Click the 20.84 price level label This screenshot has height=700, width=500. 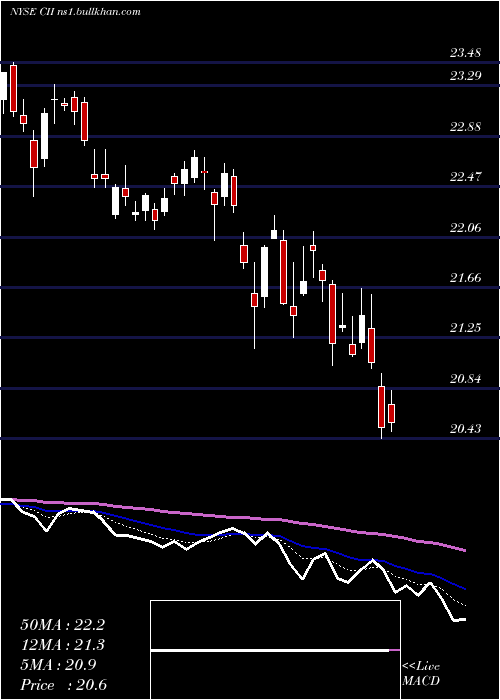click(x=465, y=379)
